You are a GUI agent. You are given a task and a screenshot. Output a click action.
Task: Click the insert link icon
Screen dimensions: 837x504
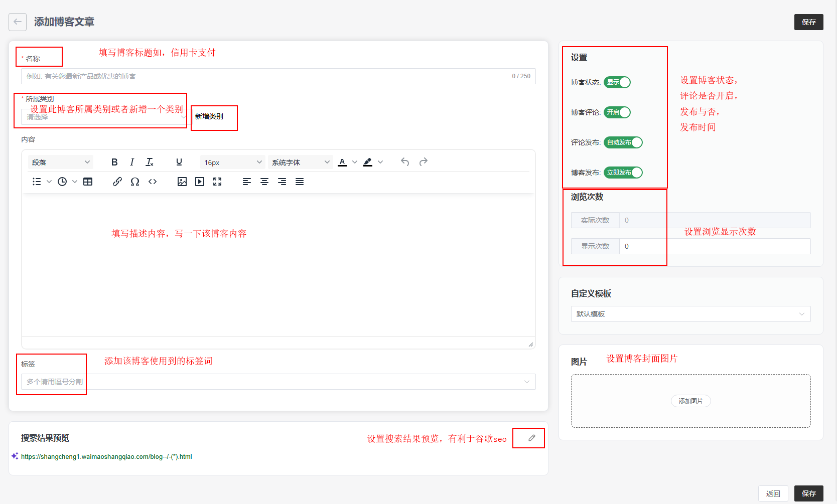pos(117,182)
